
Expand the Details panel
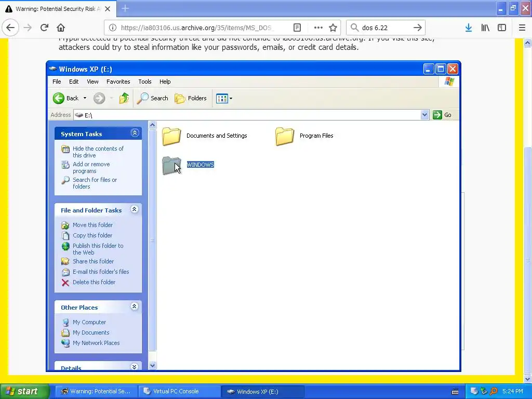tap(135, 367)
